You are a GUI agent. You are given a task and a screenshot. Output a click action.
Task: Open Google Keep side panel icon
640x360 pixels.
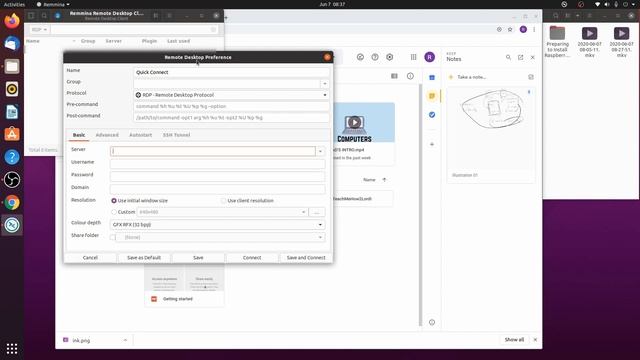(432, 96)
